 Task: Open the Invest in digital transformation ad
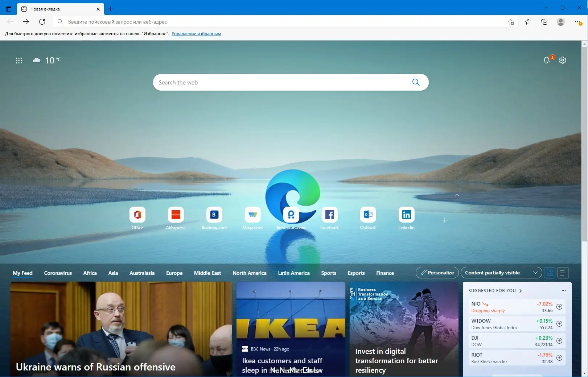(404, 329)
